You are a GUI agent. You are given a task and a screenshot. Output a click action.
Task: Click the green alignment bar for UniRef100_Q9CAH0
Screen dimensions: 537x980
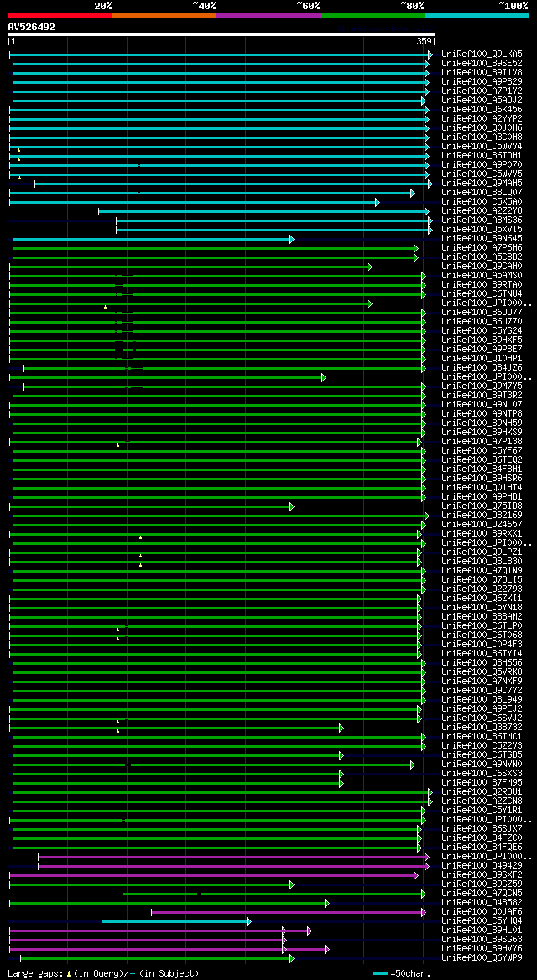(x=191, y=267)
